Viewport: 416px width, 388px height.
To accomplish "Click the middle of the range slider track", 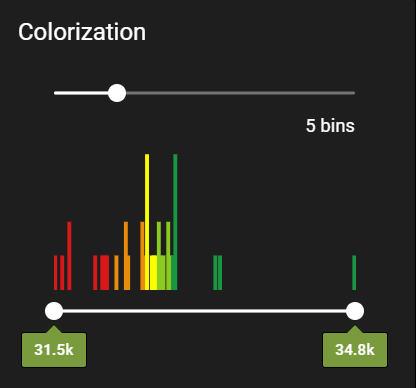I will [x=204, y=311].
